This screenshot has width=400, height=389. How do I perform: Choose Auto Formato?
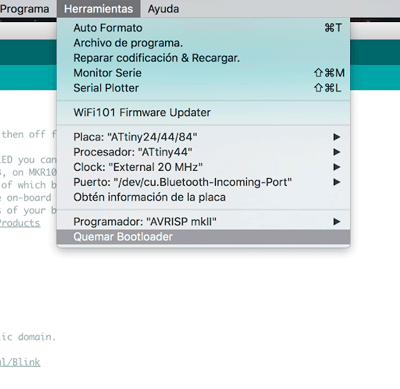click(x=203, y=28)
